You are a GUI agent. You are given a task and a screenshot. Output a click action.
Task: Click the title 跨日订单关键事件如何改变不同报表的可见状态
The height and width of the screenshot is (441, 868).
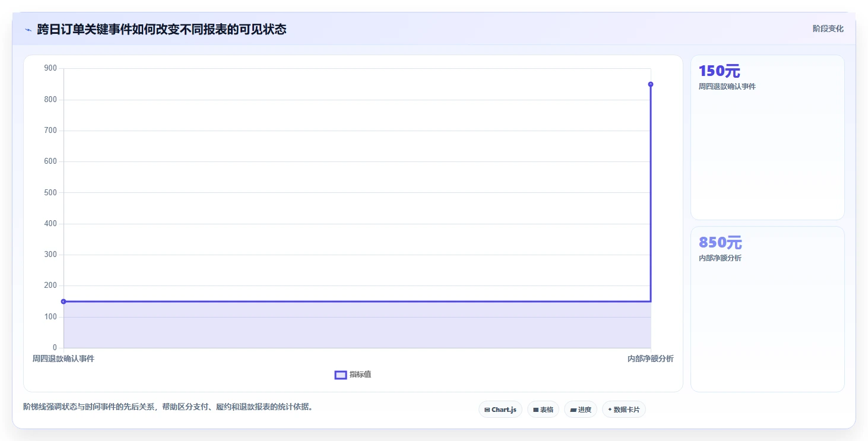161,29
